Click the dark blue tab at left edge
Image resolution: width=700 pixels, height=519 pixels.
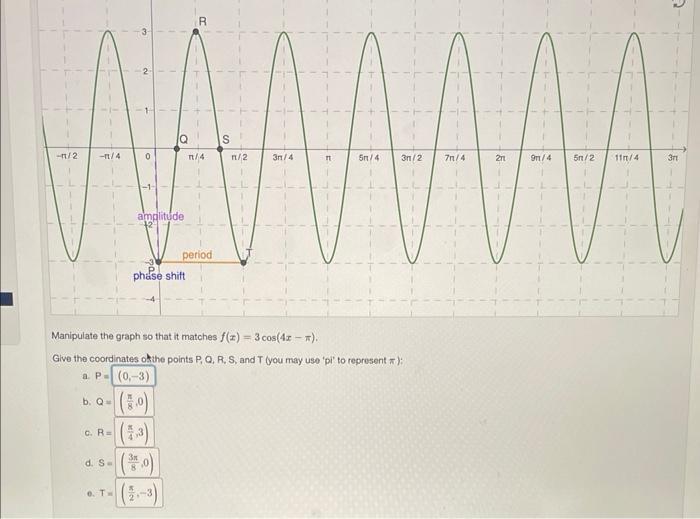6,299
